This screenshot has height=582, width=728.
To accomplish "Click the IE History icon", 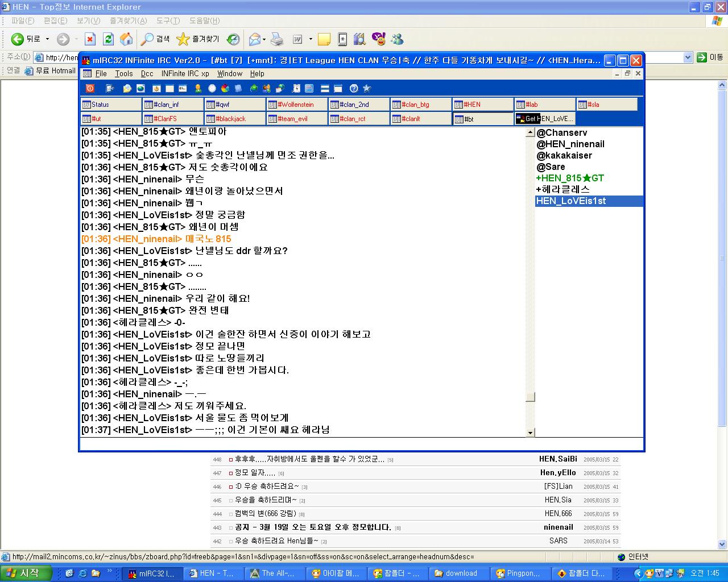I will [x=233, y=39].
